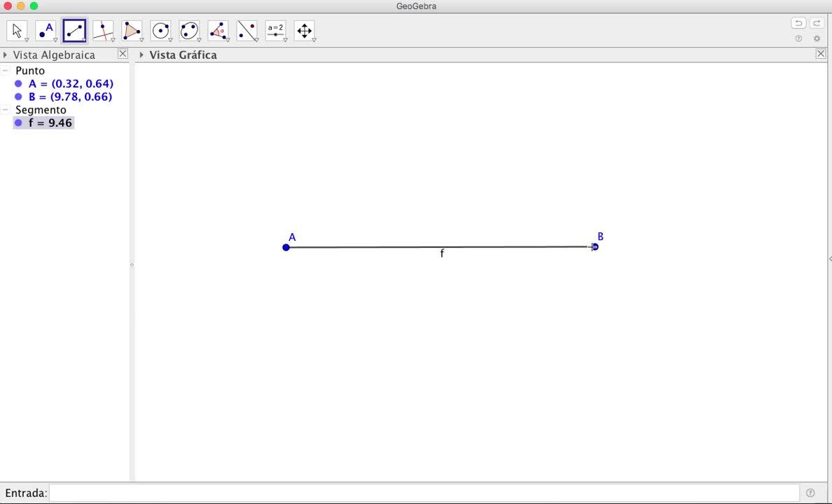Click the panel splitter collapse handle
Screen dimensions: 832x504
point(132,265)
